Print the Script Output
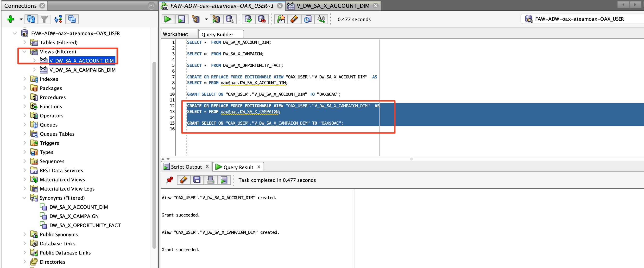Image resolution: width=644 pixels, height=268 pixels. pos(210,180)
